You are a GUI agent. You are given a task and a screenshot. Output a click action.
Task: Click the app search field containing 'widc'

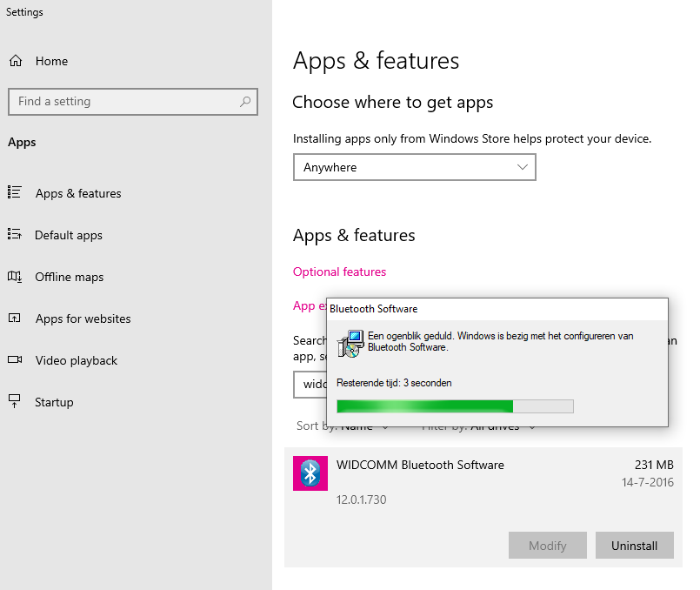pos(310,384)
